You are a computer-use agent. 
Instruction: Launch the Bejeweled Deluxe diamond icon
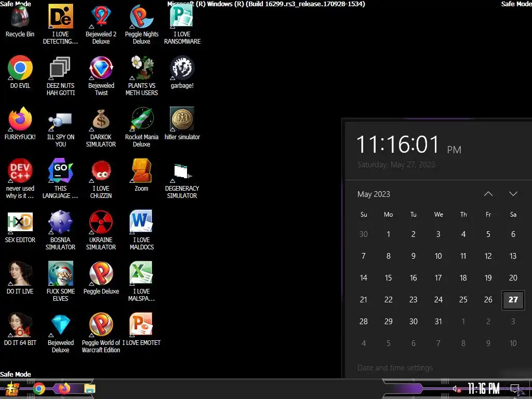(x=60, y=325)
